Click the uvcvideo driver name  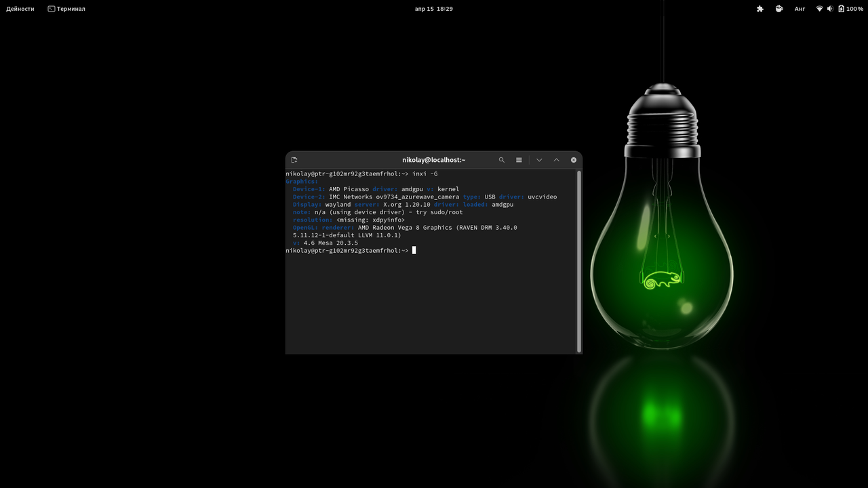(542, 197)
